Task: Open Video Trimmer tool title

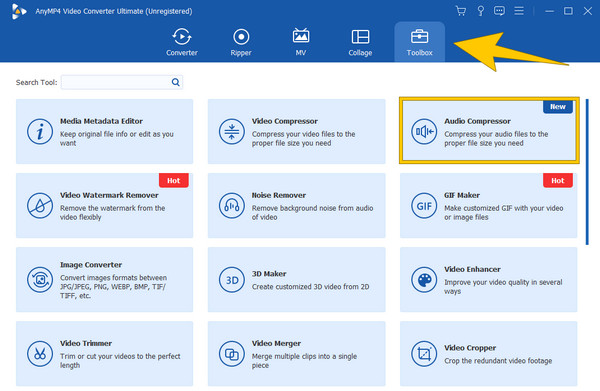Action: (86, 344)
